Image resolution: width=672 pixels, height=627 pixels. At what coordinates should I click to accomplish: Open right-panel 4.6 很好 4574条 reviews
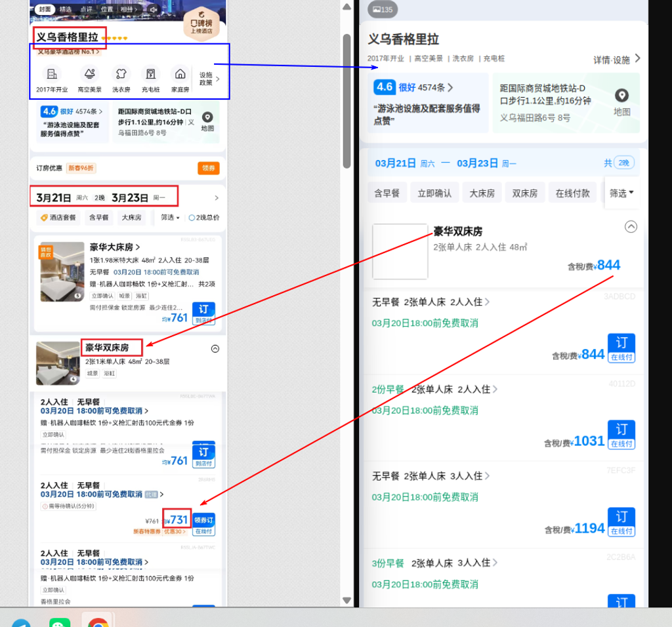(413, 87)
